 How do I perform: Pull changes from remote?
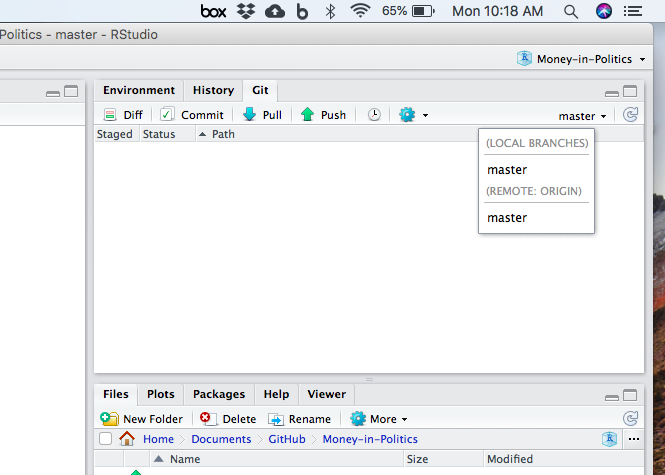(262, 115)
